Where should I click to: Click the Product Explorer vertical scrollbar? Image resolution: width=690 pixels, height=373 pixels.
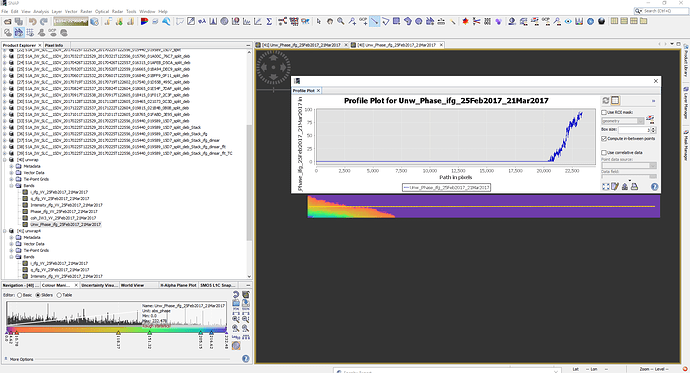tap(250, 182)
